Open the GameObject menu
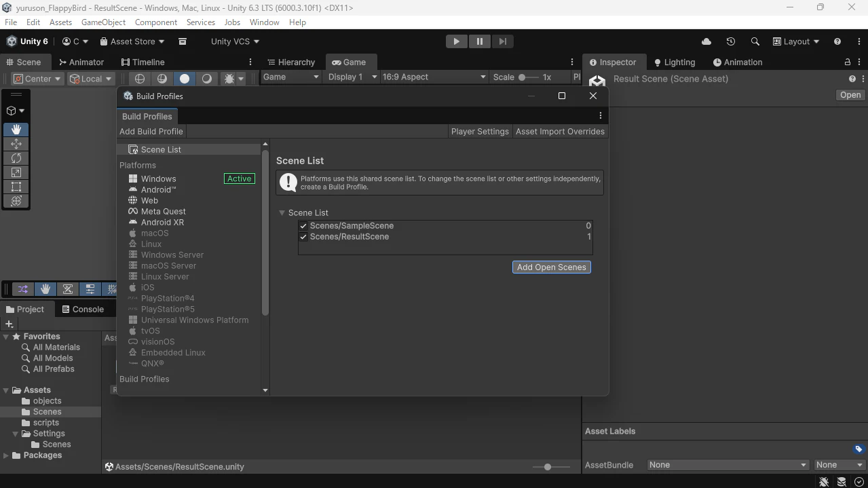The width and height of the screenshot is (868, 488). tap(103, 22)
